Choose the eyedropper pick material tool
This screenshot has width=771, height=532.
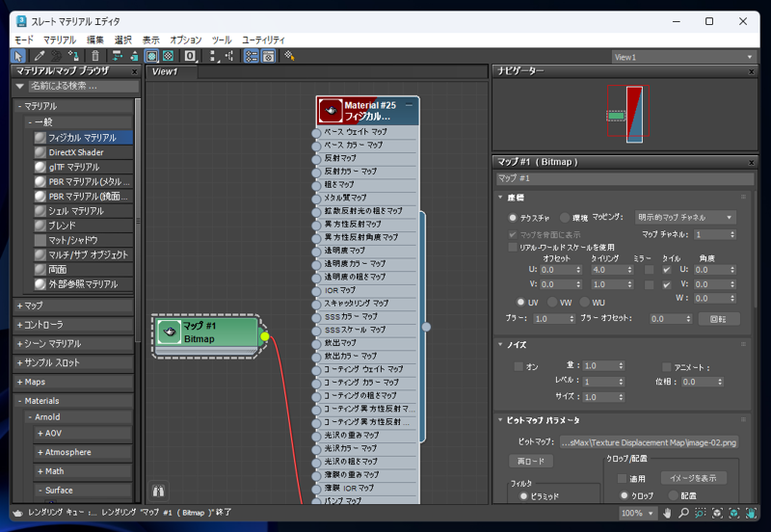(40, 56)
